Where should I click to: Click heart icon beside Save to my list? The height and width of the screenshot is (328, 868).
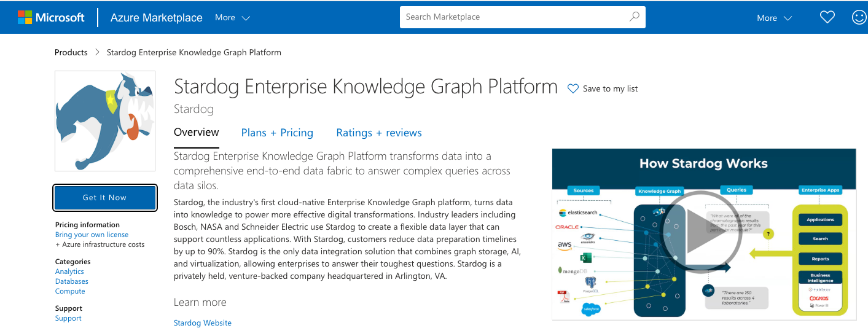573,88
